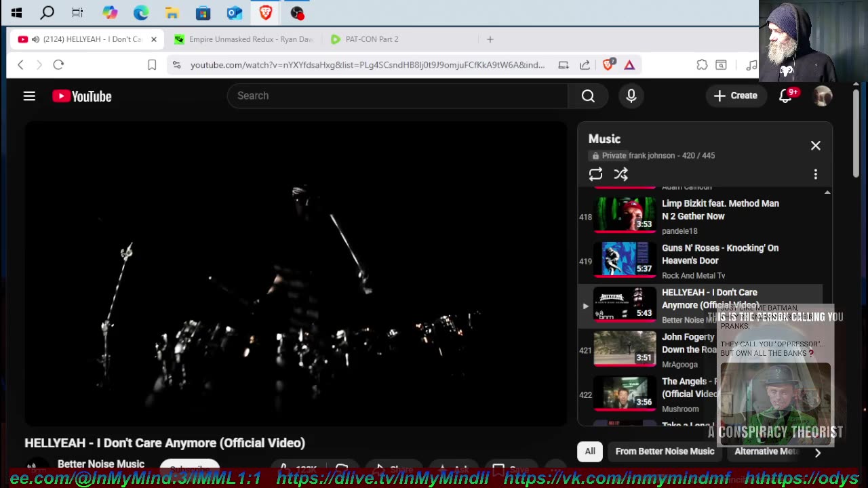Click pandele18 channel name
Image resolution: width=868 pixels, height=488 pixels.
point(679,231)
